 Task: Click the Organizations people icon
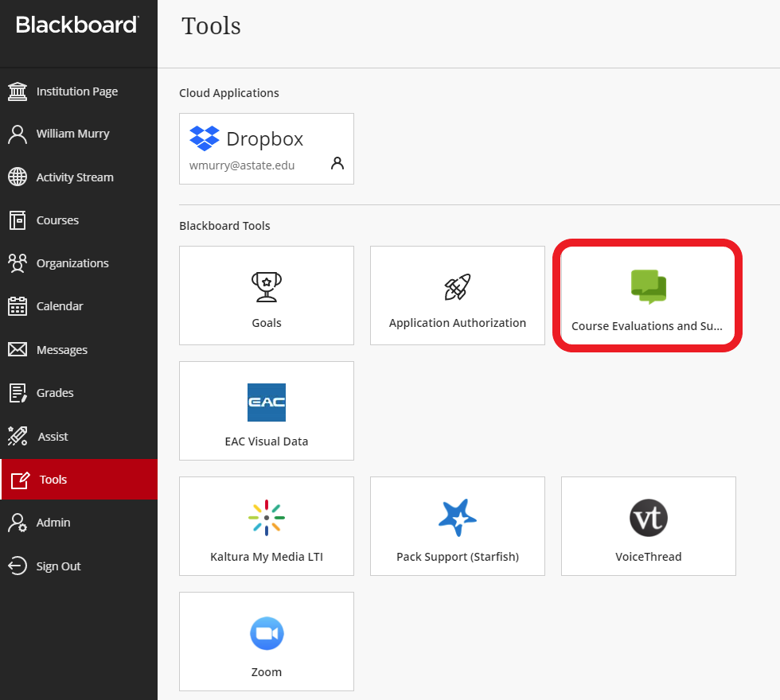click(18, 263)
